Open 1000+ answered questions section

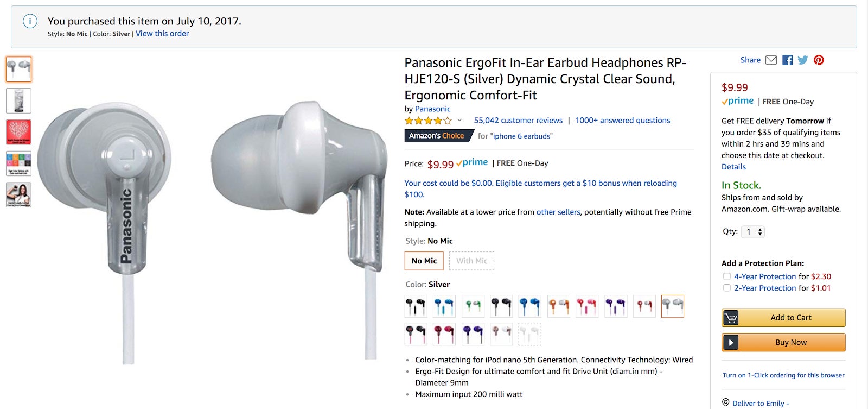click(622, 121)
